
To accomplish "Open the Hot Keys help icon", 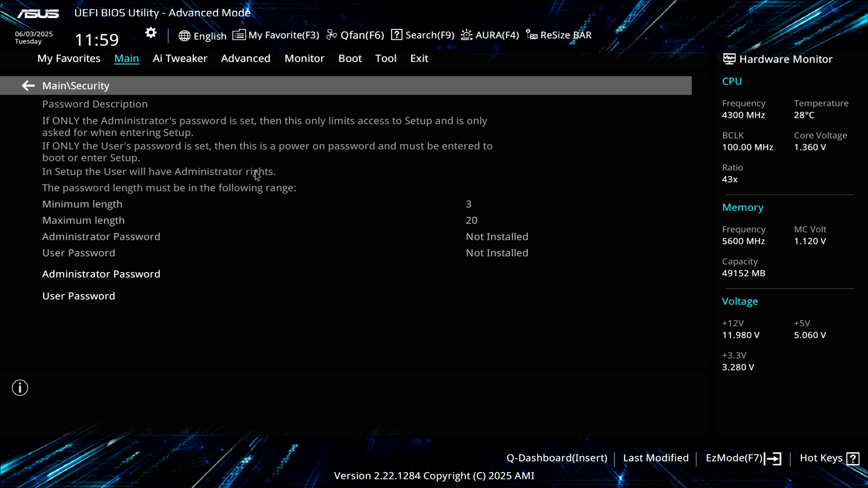I will [853, 459].
